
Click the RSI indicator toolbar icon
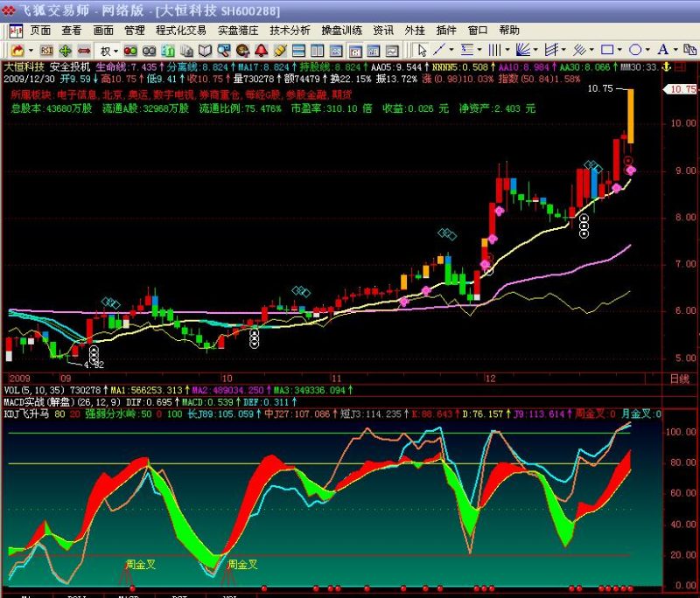[46, 51]
